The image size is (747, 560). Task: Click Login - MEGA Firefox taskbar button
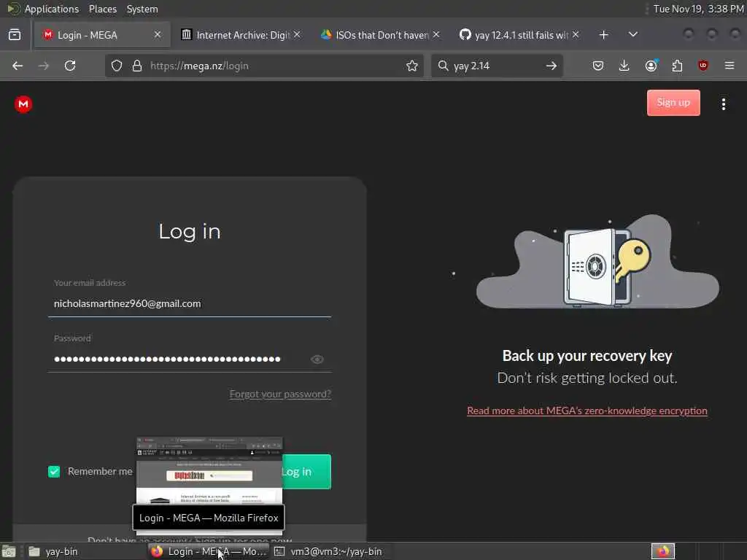click(209, 551)
